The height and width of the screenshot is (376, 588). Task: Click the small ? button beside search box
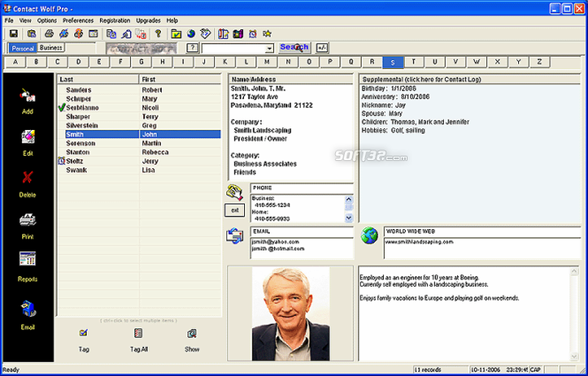pyautogui.click(x=192, y=48)
